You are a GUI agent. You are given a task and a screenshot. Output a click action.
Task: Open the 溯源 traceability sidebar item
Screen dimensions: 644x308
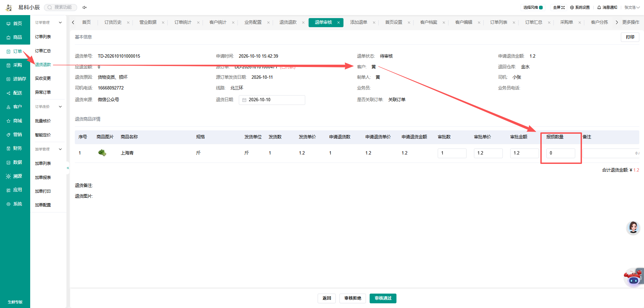[x=14, y=176]
